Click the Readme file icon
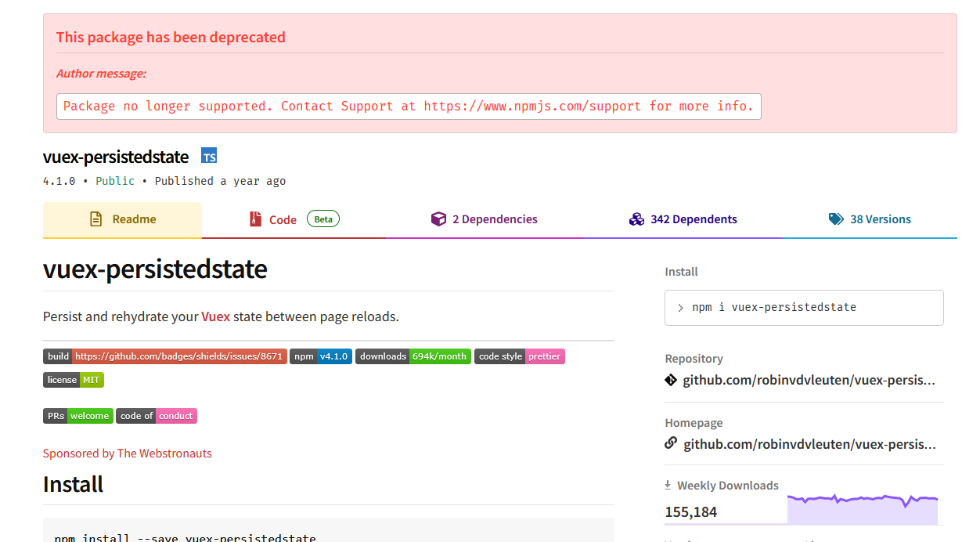Image resolution: width=980 pixels, height=542 pixels. (95, 219)
